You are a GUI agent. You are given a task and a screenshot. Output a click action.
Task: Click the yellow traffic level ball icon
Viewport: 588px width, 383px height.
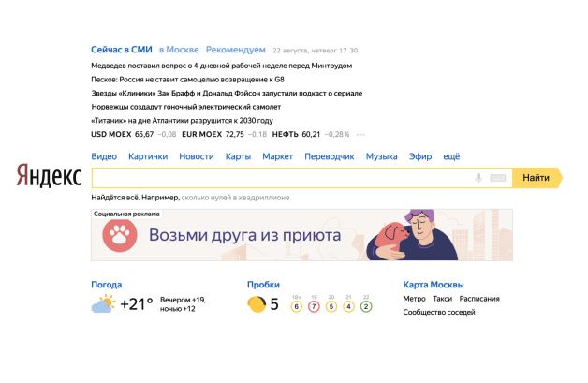click(x=256, y=304)
